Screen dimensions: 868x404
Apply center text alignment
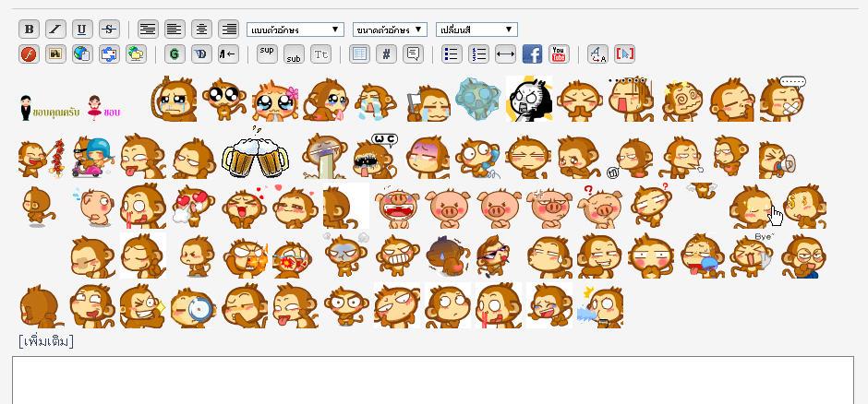click(202, 30)
